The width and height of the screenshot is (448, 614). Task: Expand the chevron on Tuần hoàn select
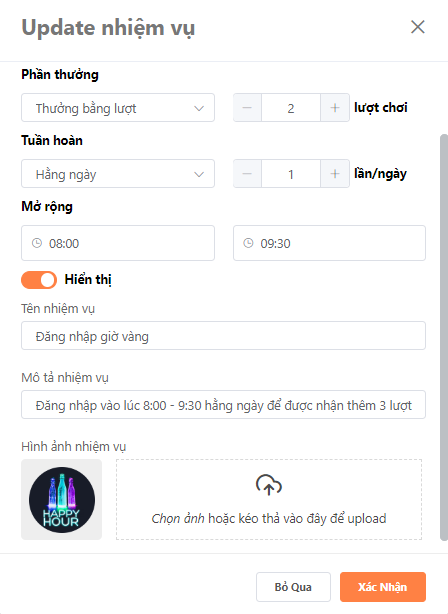click(199, 174)
